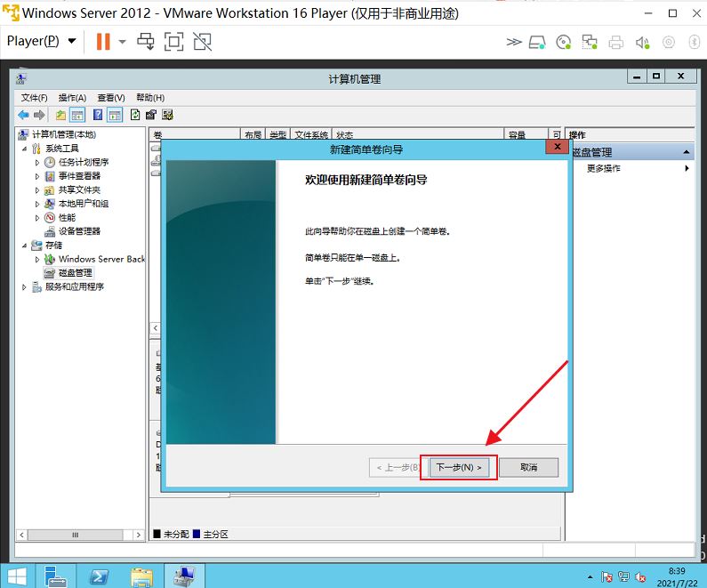Click the refresh icon in toolbar
This screenshot has width=707, height=588.
(135, 115)
